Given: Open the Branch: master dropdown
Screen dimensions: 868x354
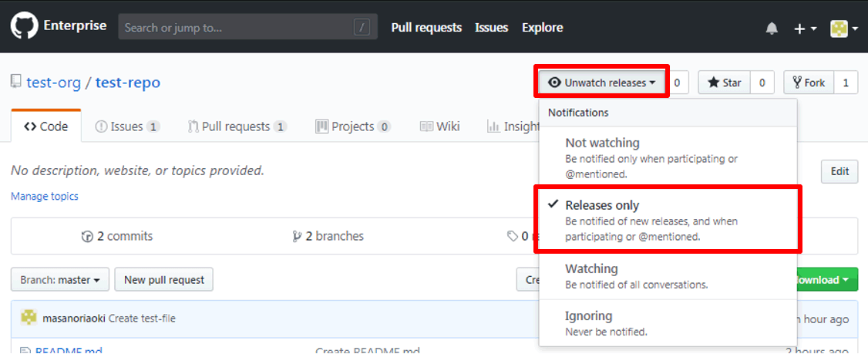Looking at the screenshot, I should click(60, 280).
